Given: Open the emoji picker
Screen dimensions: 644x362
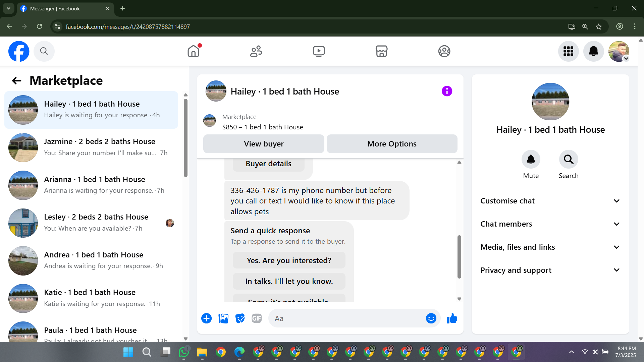Looking at the screenshot, I should click(431, 318).
